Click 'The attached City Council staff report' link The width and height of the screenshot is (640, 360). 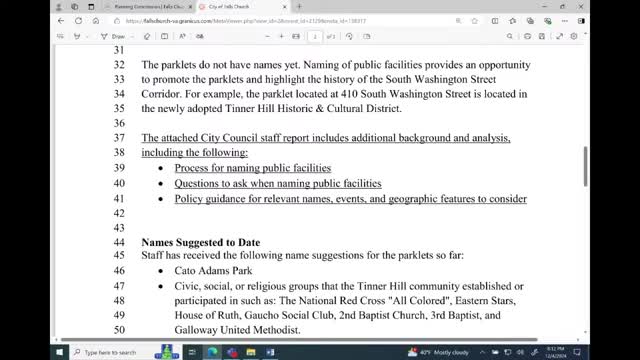[x=326, y=138]
